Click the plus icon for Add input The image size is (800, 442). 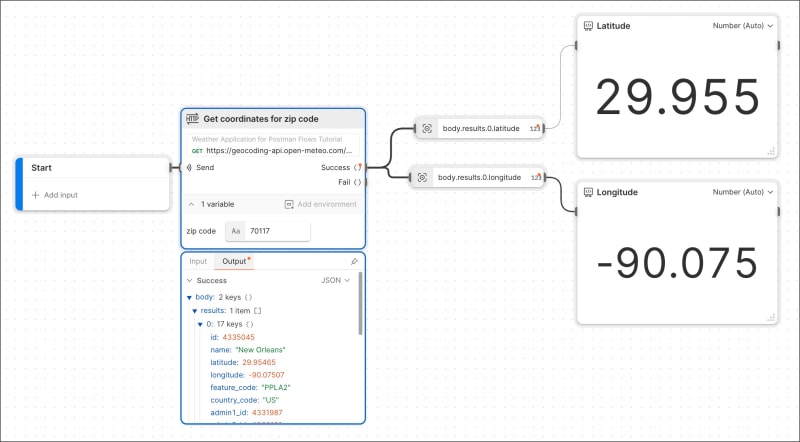point(35,195)
